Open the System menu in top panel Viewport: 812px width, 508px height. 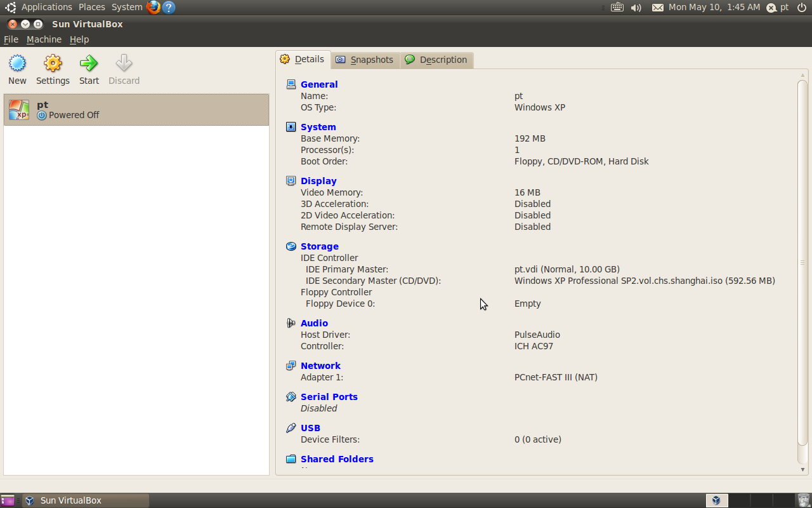pos(127,7)
